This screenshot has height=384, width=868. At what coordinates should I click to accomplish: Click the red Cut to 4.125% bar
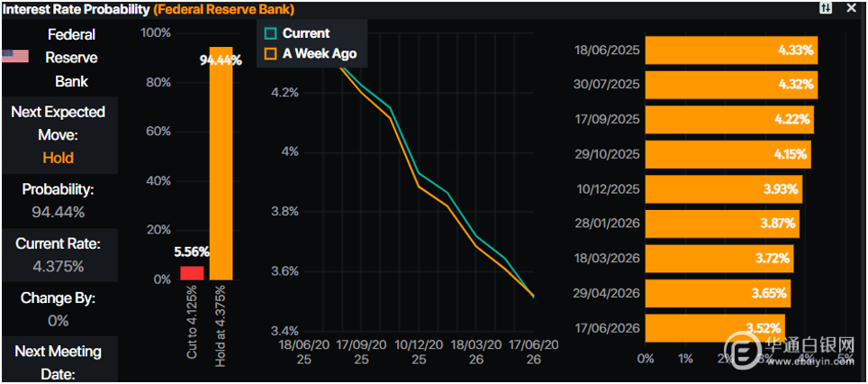tap(192, 272)
